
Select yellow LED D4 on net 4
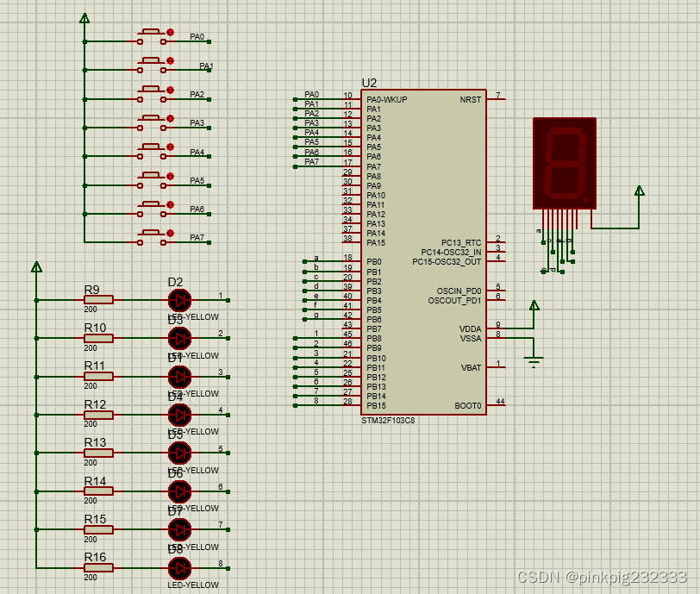tap(180, 415)
